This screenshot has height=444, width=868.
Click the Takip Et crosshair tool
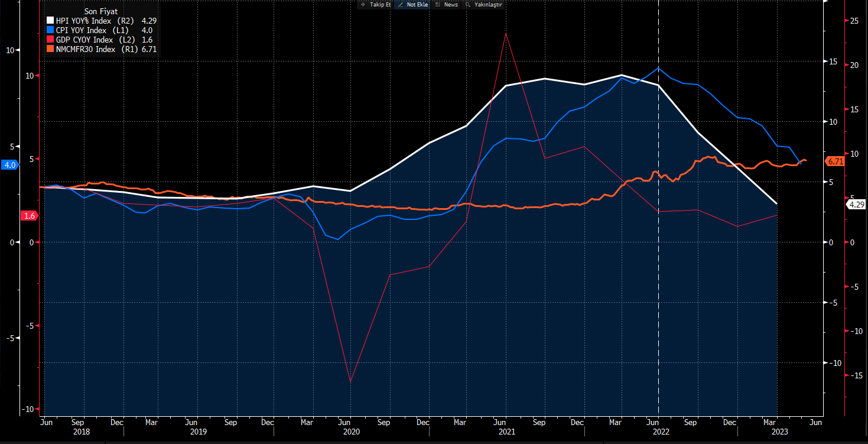click(x=375, y=4)
